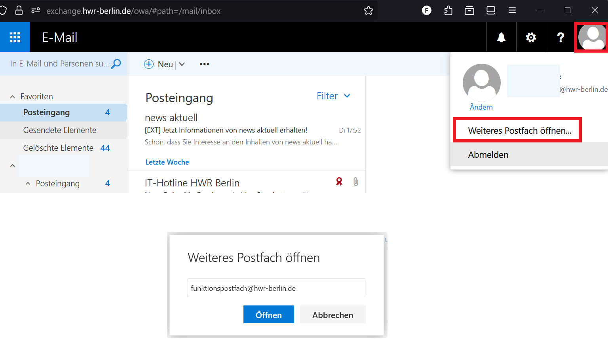
Task: Collapse the Favoriten folder group
Action: (x=13, y=97)
